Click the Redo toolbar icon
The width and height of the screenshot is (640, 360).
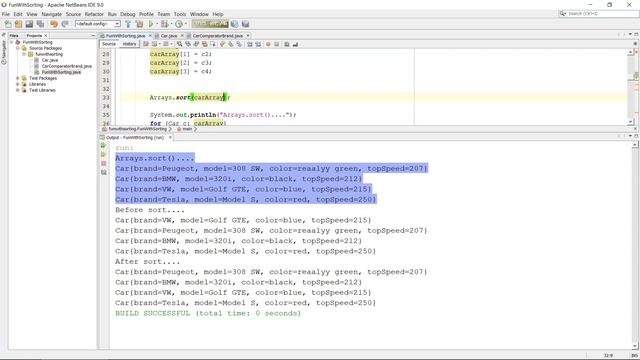click(x=65, y=24)
